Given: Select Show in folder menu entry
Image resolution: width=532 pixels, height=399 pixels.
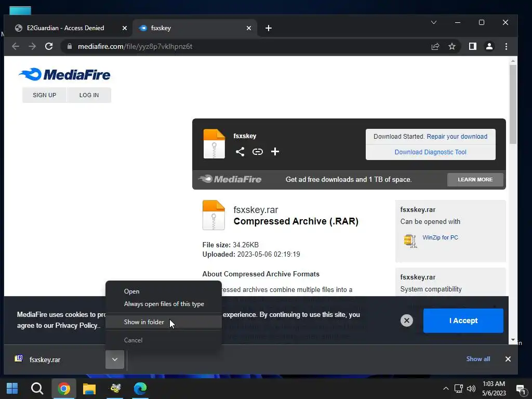Looking at the screenshot, I should click(164, 322).
